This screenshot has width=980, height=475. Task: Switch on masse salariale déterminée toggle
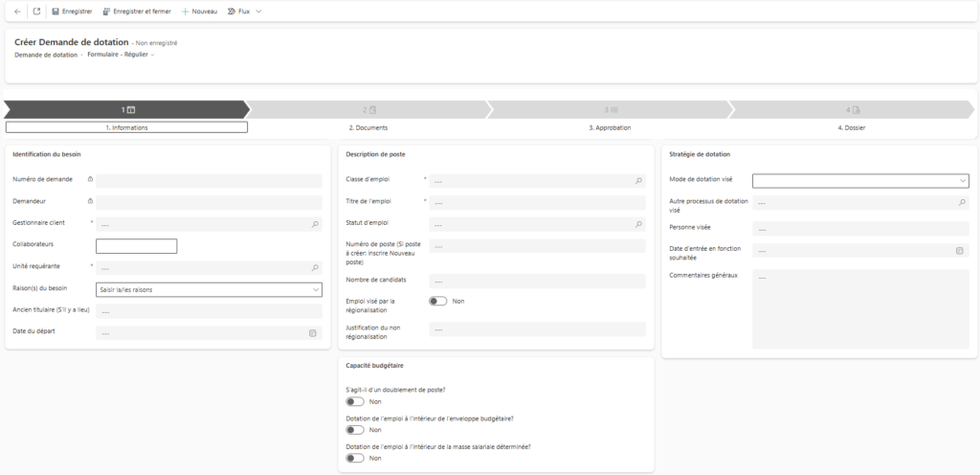click(355, 458)
